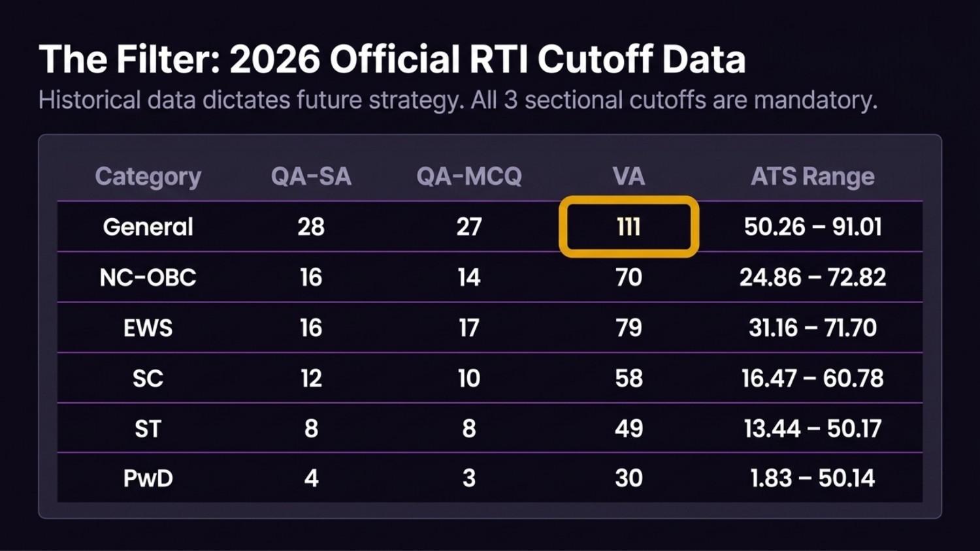Viewport: 980px width, 551px height.
Task: Click the General ATS range 50.26 – 91.01
Action: point(813,227)
